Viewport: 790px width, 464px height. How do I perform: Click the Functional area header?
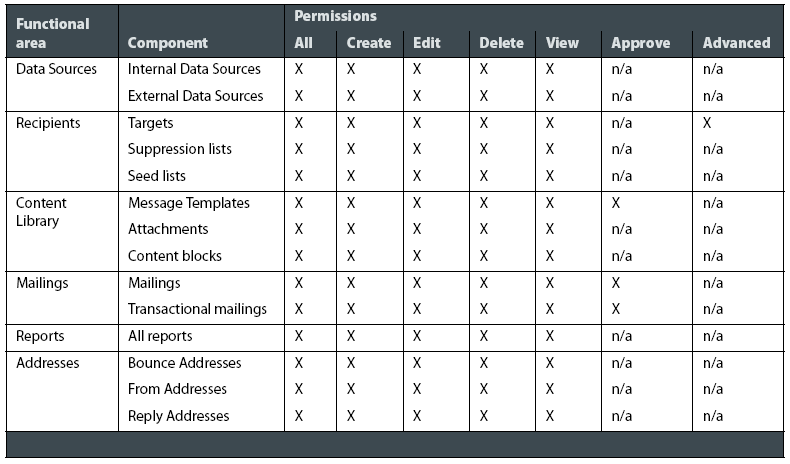52,33
